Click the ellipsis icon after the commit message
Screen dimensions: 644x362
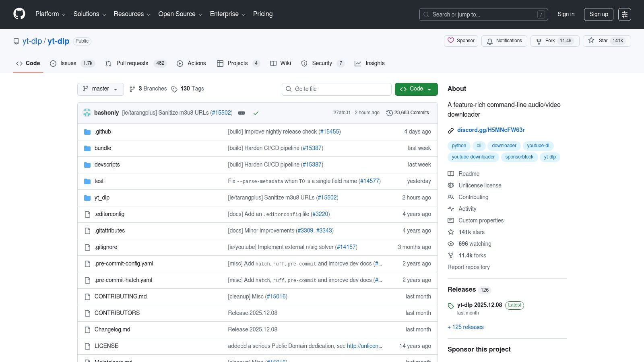click(x=242, y=113)
